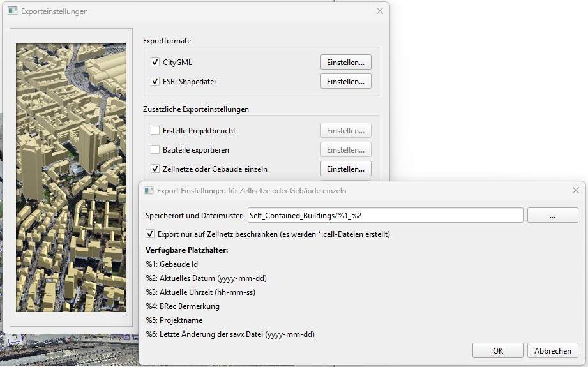Close the Exporteinstellungen window
This screenshot has height=367, width=588.
[380, 11]
